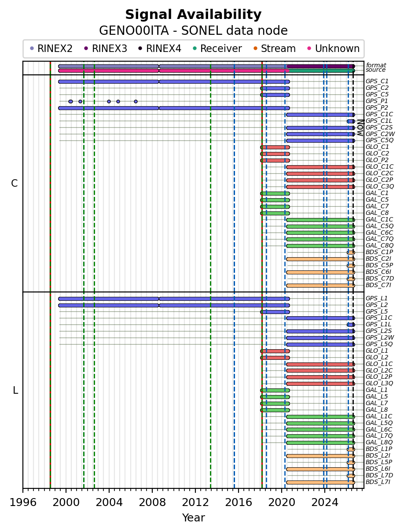Click the Signal Availability title
This screenshot has height=532, width=404.
coord(193,15)
